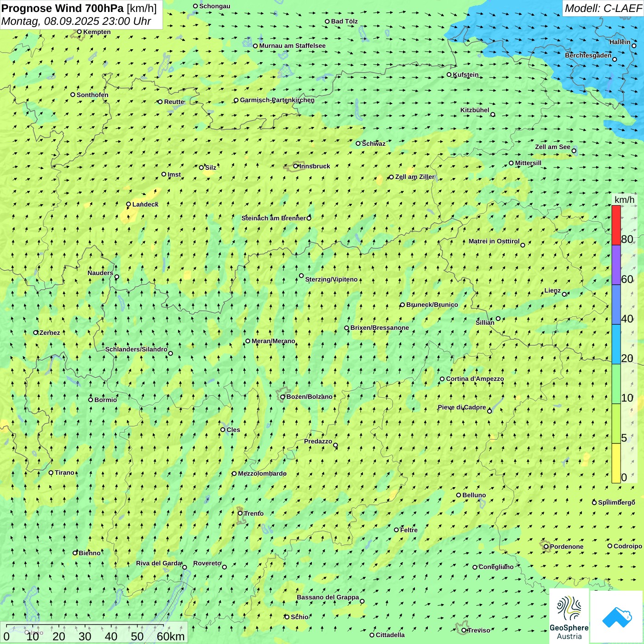Click the Matrei in Osttirol label

click(494, 241)
